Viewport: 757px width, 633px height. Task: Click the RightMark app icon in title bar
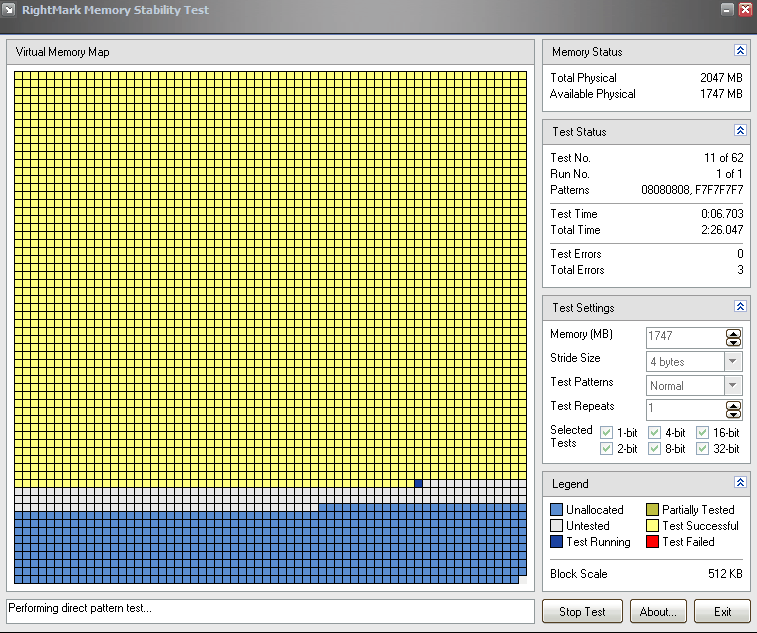[x=9, y=10]
